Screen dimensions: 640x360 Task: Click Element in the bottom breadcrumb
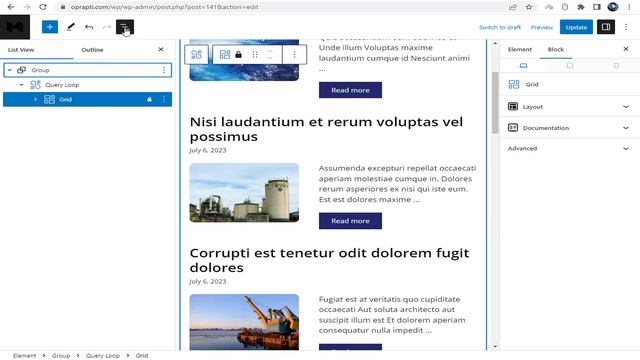coord(24,356)
